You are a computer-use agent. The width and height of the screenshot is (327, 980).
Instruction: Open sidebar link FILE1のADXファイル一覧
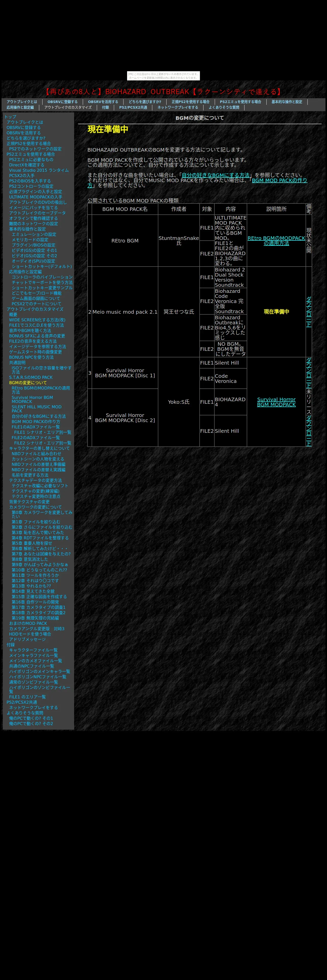[35, 427]
